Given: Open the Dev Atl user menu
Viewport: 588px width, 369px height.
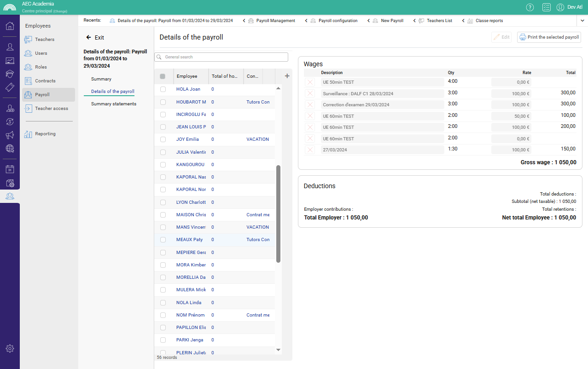Looking at the screenshot, I should [570, 7].
